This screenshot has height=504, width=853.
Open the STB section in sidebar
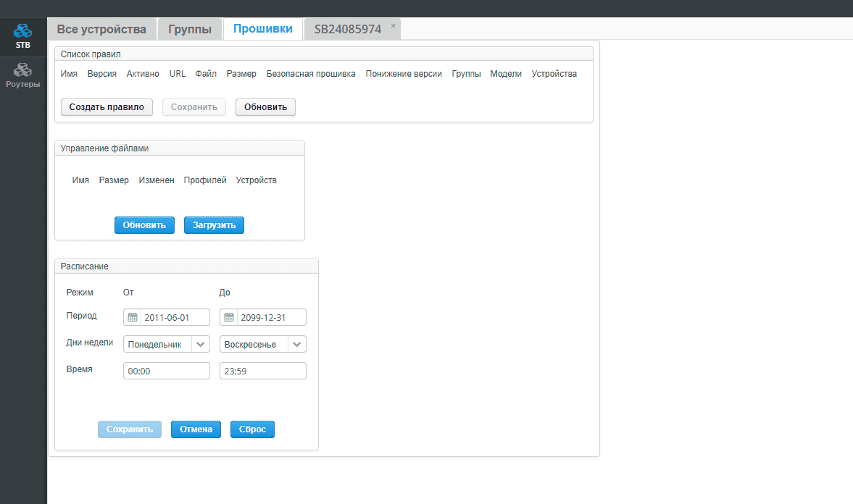pos(23,36)
